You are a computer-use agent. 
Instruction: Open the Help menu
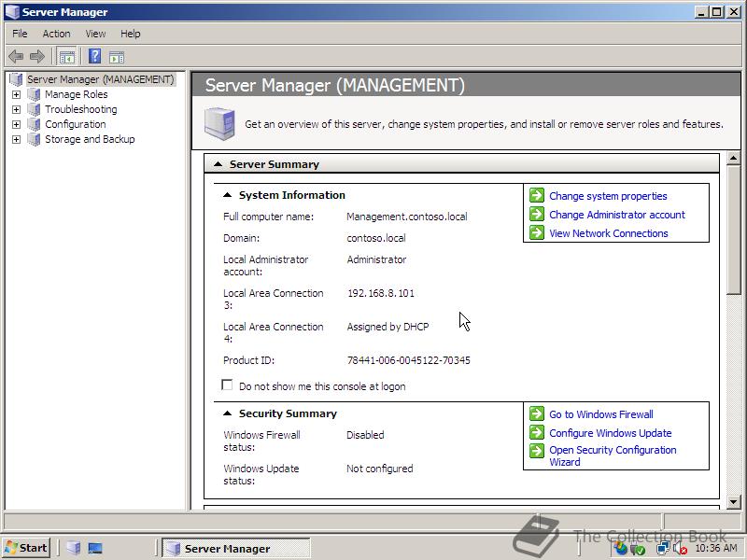pyautogui.click(x=130, y=34)
